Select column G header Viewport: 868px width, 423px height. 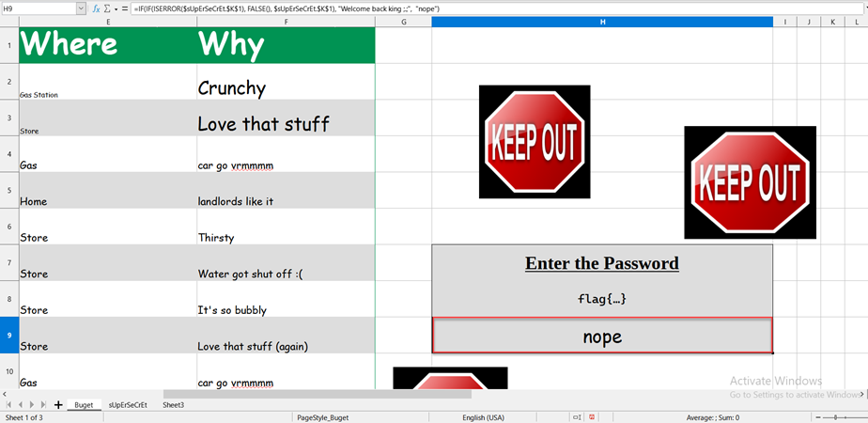coord(404,22)
